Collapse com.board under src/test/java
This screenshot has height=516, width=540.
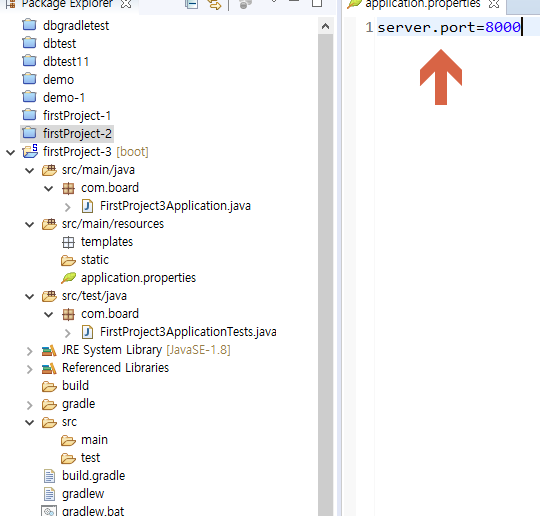pos(49,314)
